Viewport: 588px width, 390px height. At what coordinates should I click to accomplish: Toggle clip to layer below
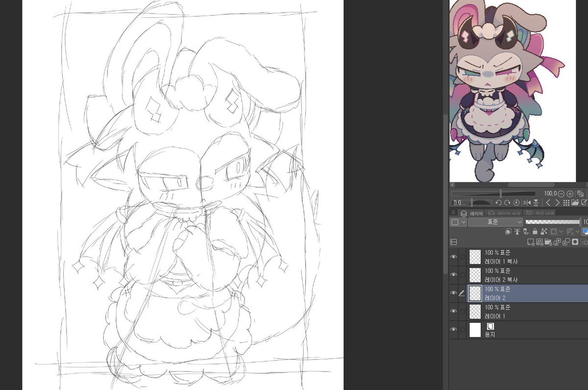pyautogui.click(x=509, y=232)
